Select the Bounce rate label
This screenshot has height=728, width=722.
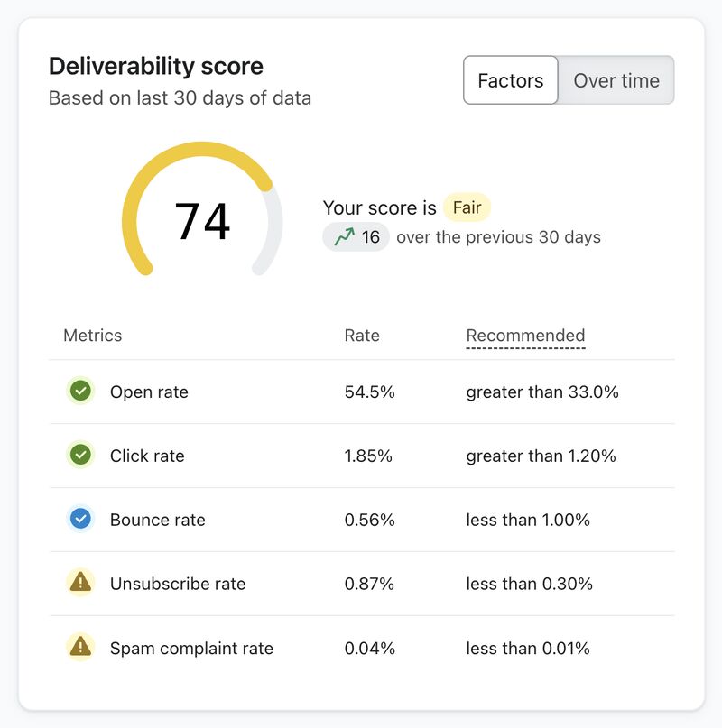(158, 520)
